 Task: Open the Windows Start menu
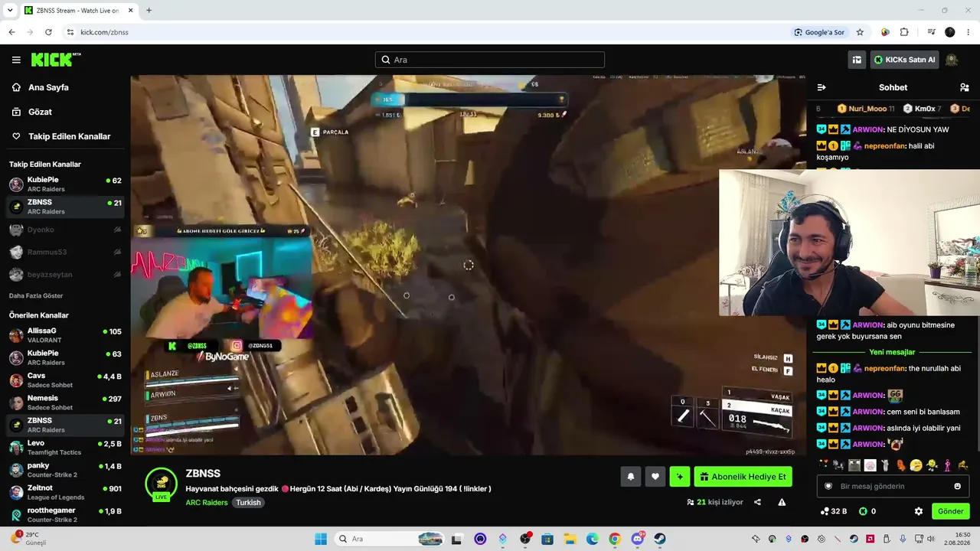[321, 539]
